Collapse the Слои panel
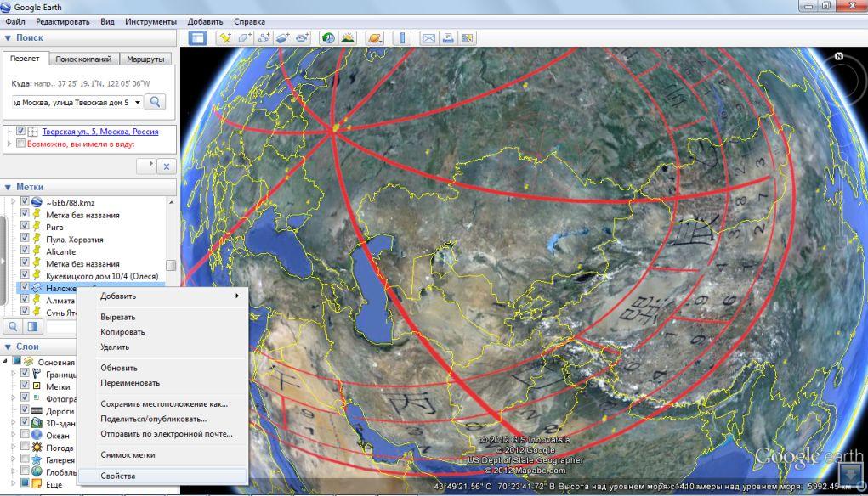868x496 pixels. tap(8, 347)
